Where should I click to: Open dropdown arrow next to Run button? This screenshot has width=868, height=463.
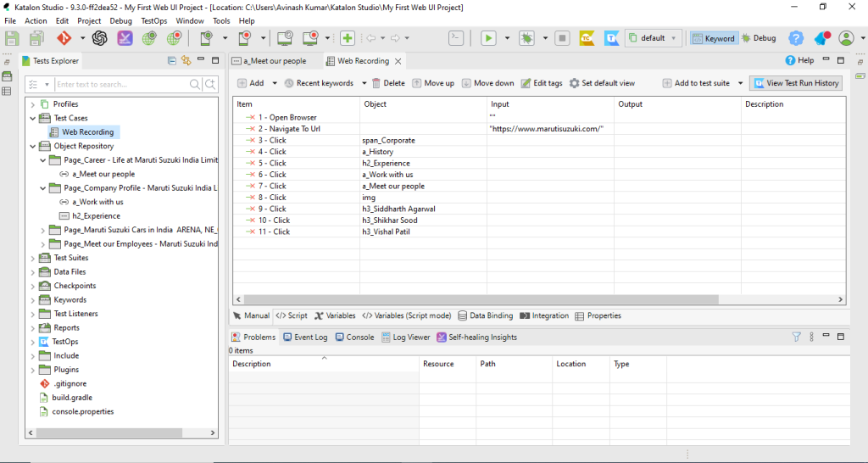(507, 38)
